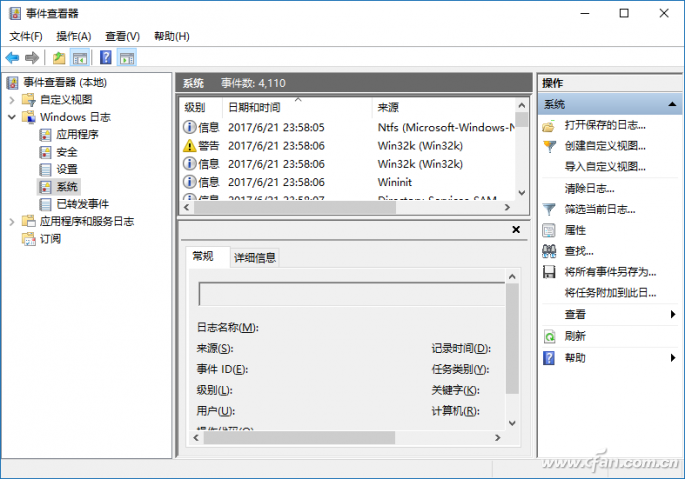Click the blue help icon in toolbar
Screen dimensions: 685x479
tap(105, 58)
